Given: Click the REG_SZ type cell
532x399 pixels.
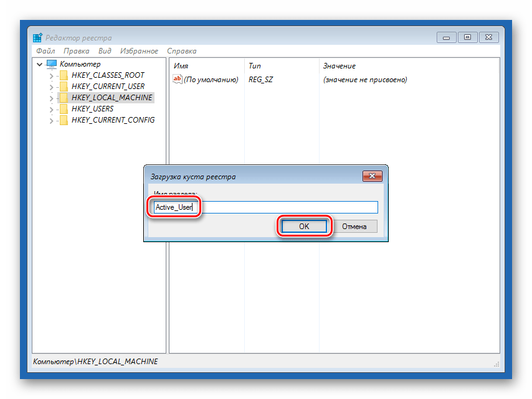Looking at the screenshot, I should pyautogui.click(x=260, y=80).
